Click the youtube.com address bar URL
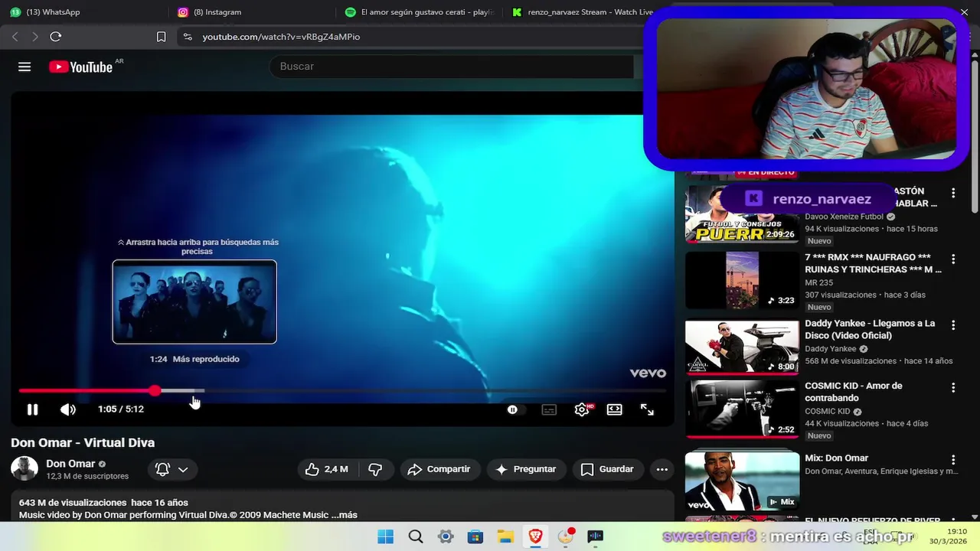Screen dimensions: 980x551 (x=281, y=37)
